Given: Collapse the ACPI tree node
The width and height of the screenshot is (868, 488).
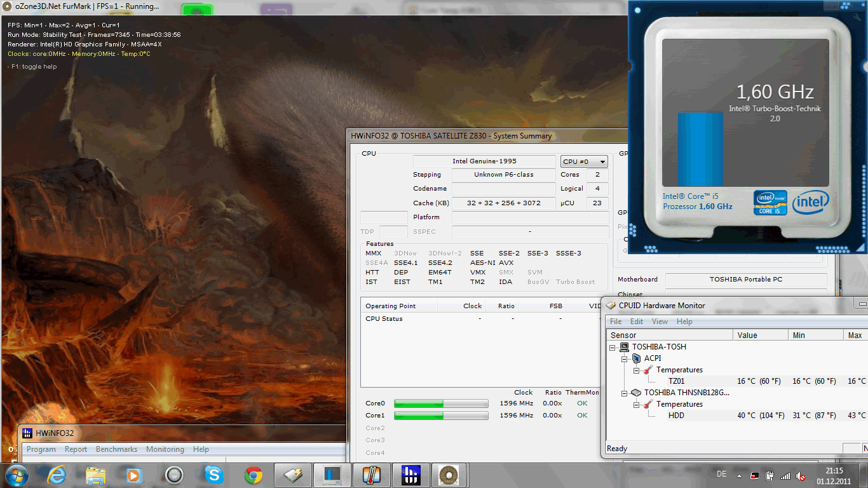Looking at the screenshot, I should 625,359.
